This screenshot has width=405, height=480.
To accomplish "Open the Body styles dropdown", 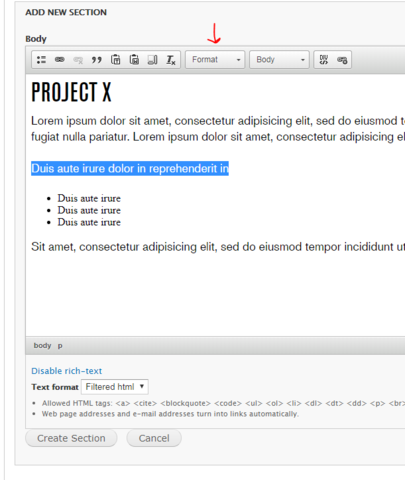I will [x=279, y=60].
